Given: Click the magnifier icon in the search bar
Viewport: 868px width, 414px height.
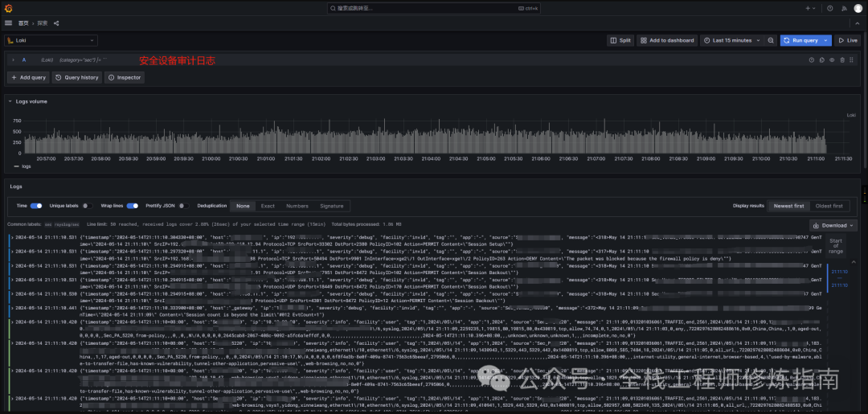Looking at the screenshot, I should point(332,8).
